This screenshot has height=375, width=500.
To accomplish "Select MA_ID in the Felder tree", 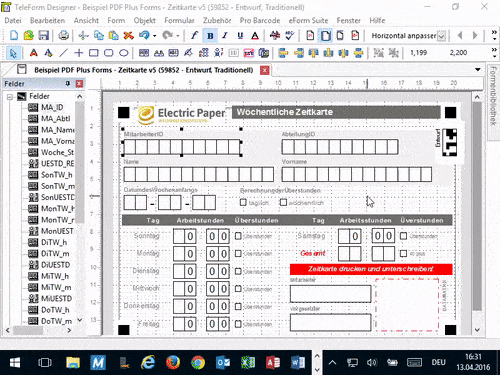I will [x=52, y=107].
